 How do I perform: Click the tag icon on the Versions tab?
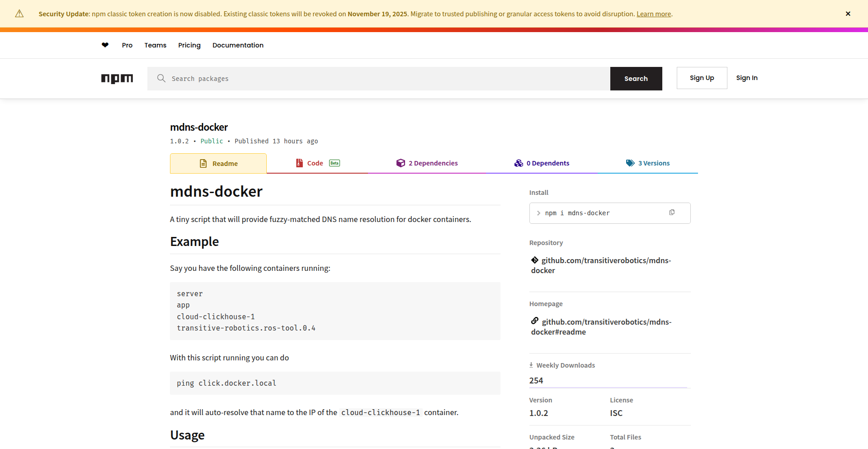tap(630, 163)
